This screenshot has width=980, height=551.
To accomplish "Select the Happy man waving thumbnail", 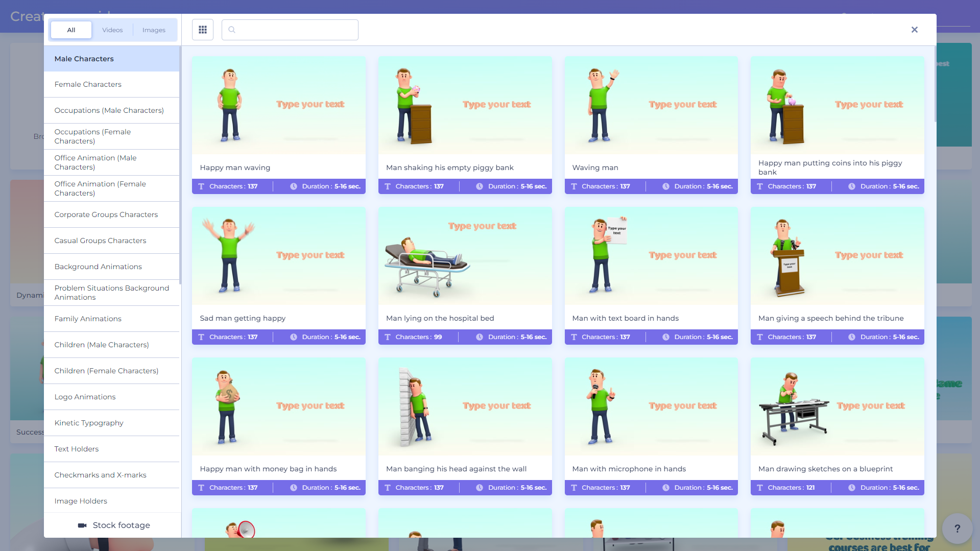I will coord(278,105).
